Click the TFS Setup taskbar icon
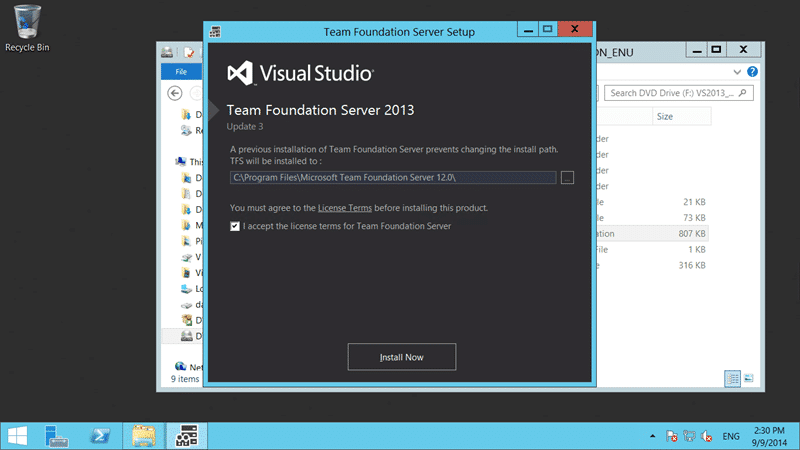The height and width of the screenshot is (450, 800). pos(187,436)
